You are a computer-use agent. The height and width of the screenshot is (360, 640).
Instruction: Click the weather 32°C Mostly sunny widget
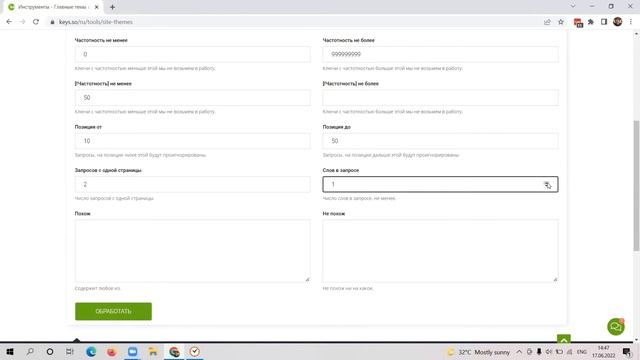click(479, 352)
